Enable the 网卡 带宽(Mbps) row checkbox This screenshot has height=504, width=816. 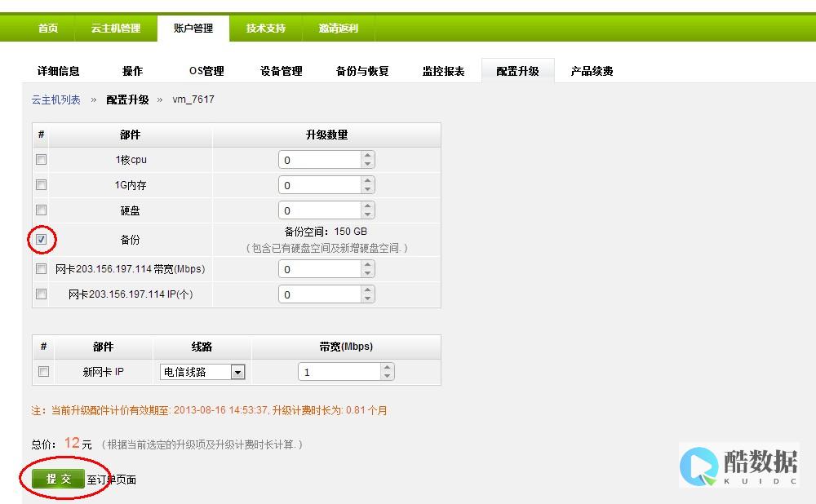41,269
